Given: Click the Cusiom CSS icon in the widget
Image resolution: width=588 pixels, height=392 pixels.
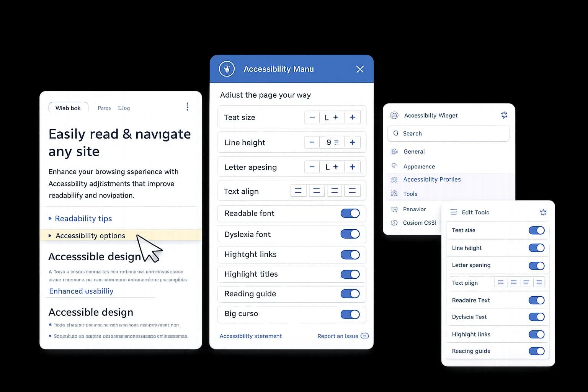Looking at the screenshot, I should [x=394, y=223].
